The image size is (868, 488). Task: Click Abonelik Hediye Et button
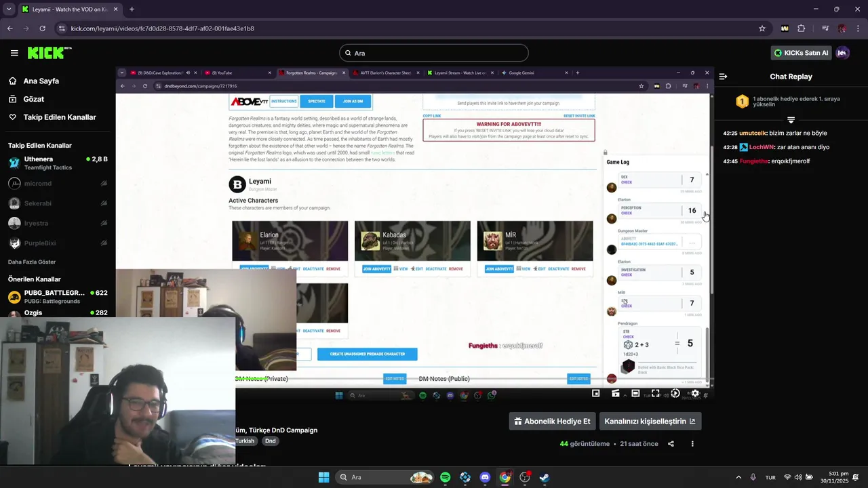coord(553,421)
